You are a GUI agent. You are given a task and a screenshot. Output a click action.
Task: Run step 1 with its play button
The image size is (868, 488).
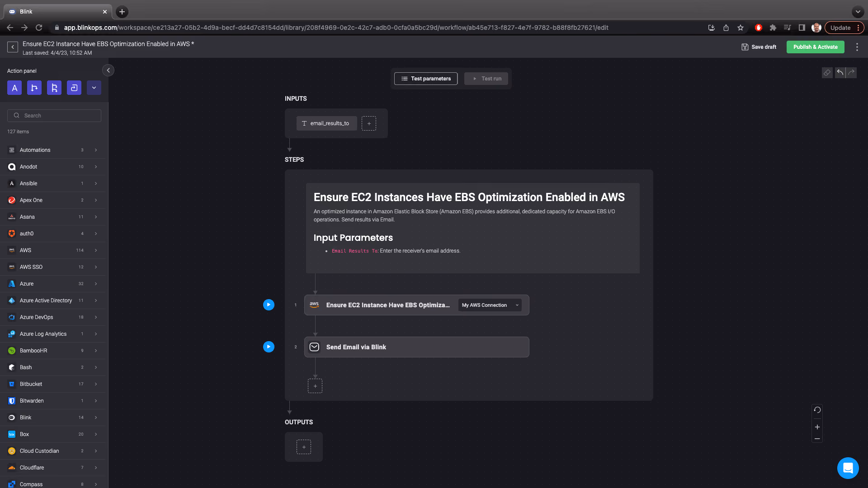point(269,305)
